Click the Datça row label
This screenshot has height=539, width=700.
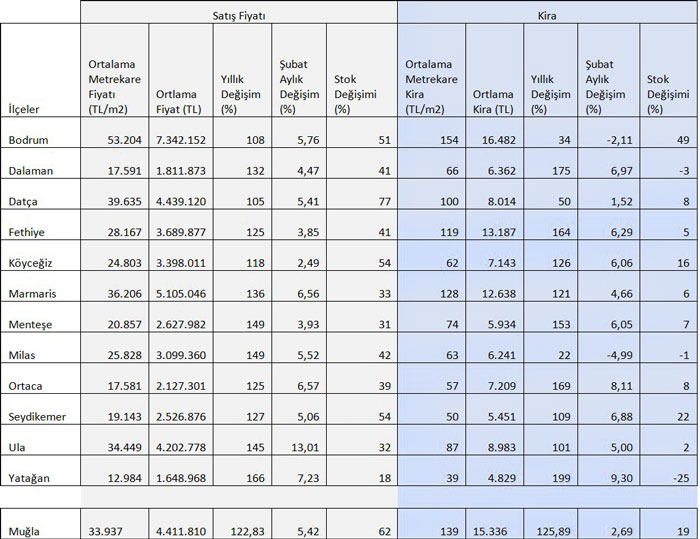pos(24,202)
